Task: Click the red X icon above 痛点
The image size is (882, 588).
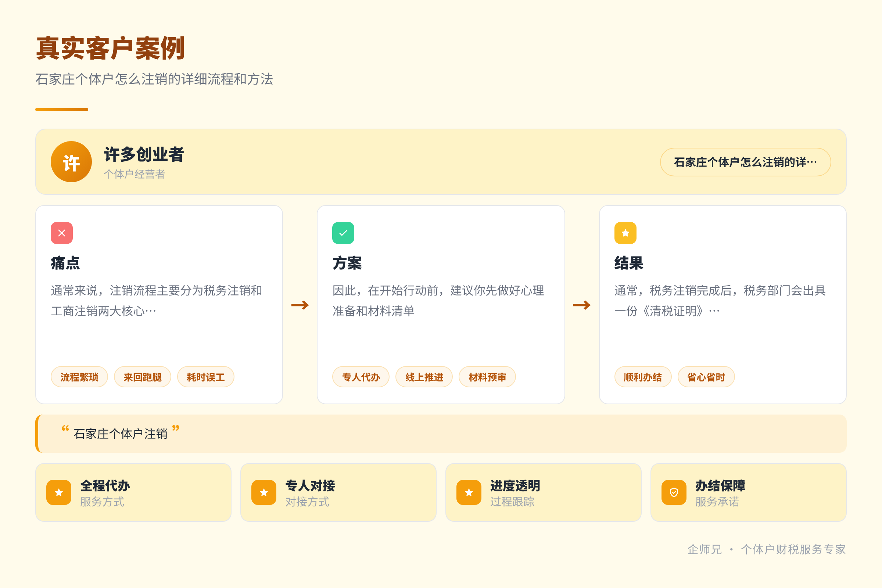Action: (x=62, y=233)
